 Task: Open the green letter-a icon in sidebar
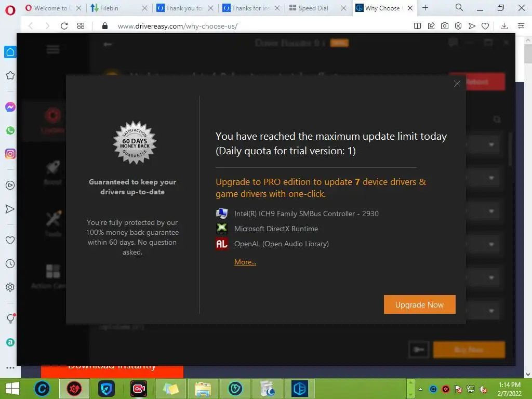pyautogui.click(x=10, y=342)
